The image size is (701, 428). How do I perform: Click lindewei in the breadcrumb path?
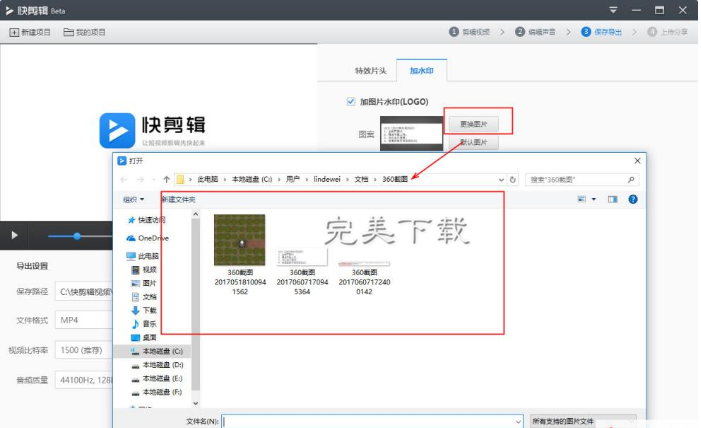[327, 179]
